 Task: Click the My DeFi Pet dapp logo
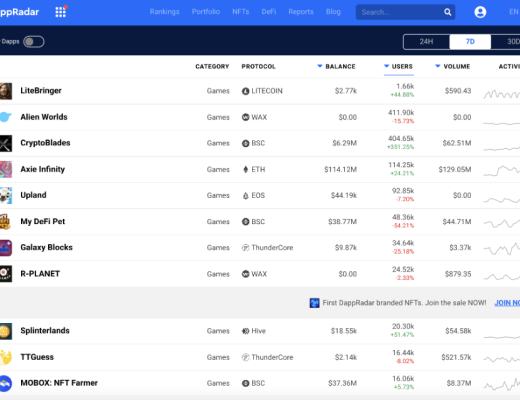click(6, 222)
